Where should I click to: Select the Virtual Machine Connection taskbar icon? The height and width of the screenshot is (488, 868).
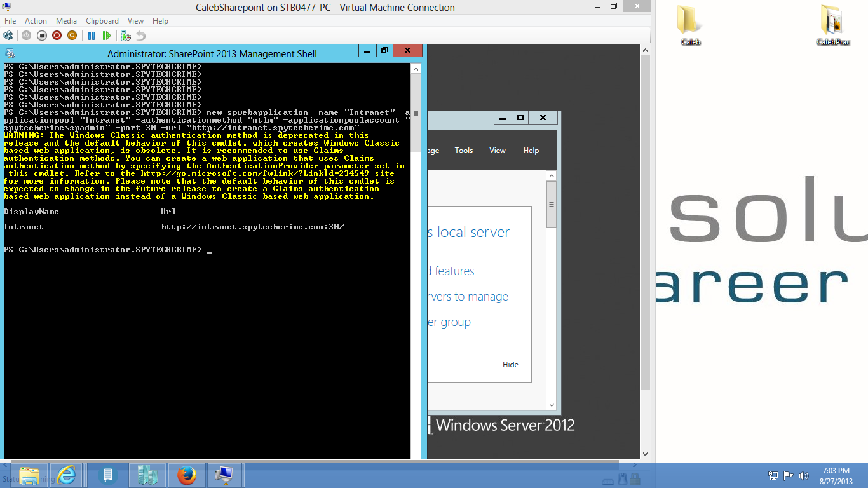[x=224, y=475]
